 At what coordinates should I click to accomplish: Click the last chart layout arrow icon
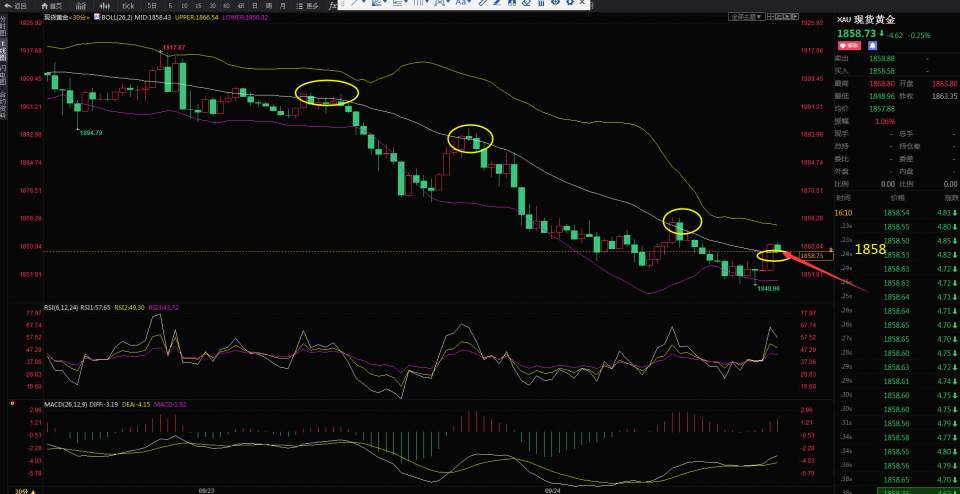[x=795, y=17]
